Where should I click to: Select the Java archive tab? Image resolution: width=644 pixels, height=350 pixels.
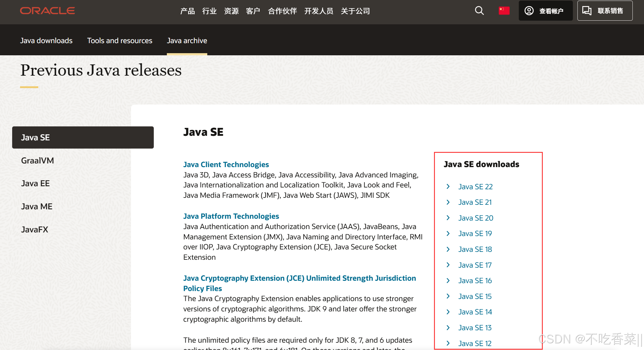point(187,40)
